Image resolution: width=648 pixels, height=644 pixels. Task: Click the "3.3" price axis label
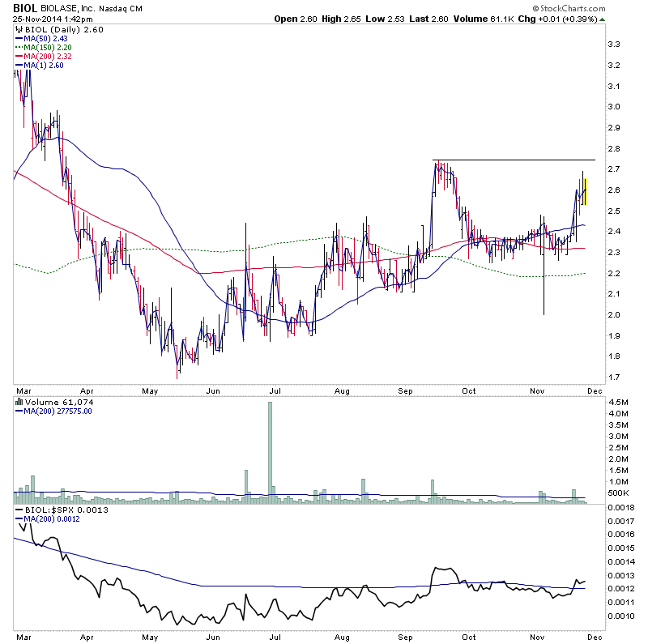[x=614, y=45]
